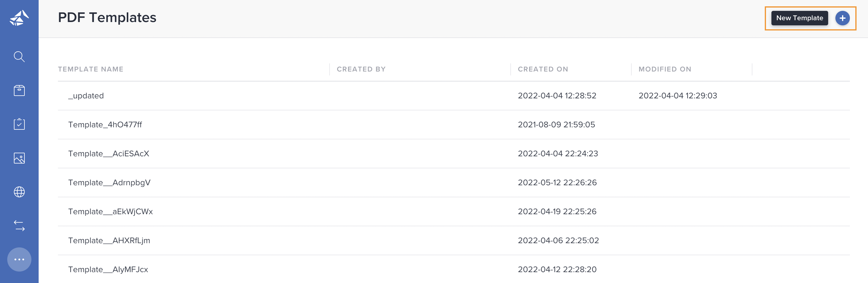This screenshot has width=868, height=283.
Task: Open the globe icon in the sidebar
Action: click(x=19, y=192)
